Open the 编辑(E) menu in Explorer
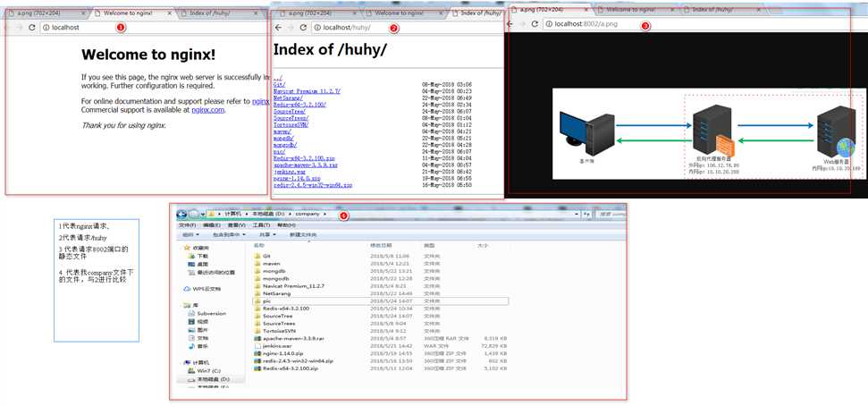 coord(212,225)
